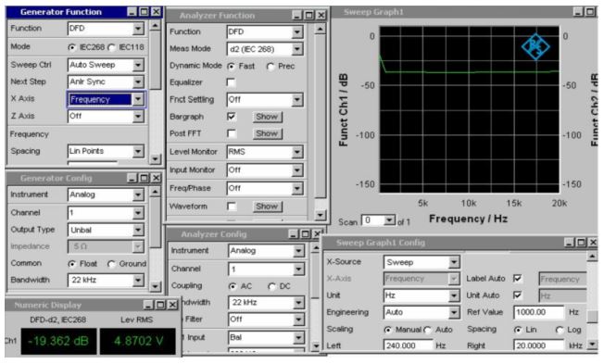
Task: Open the Next Step dropdown showing Anlr Sync
Action: pyautogui.click(x=106, y=82)
